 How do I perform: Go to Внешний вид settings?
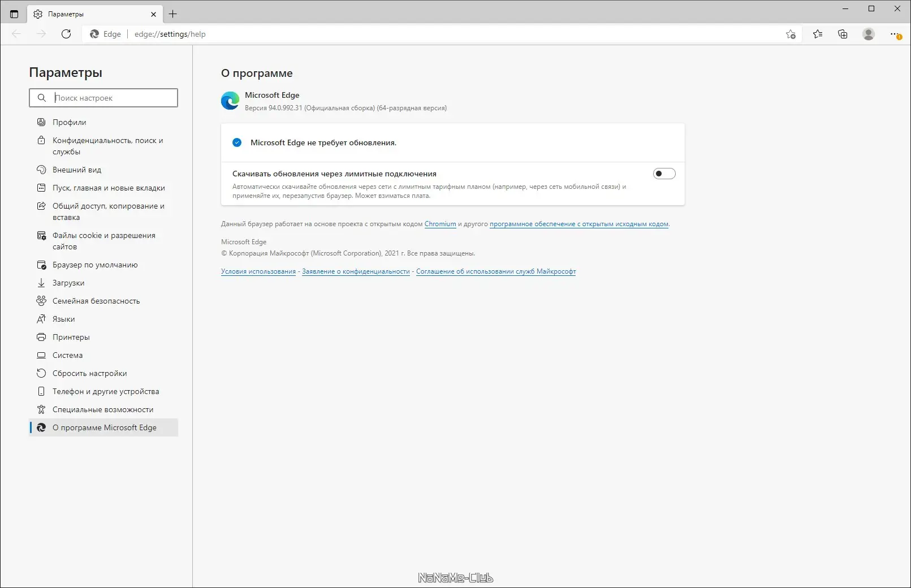[x=103, y=170]
